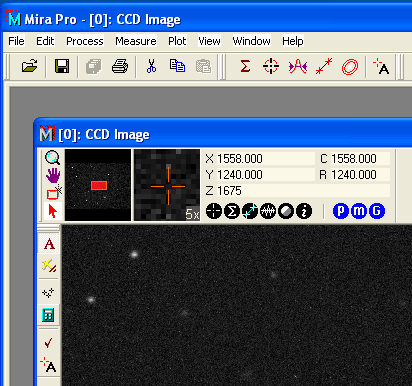Screen dimensions: 412x386
Task: Click the Copy icon in toolbar
Action: click(x=177, y=66)
